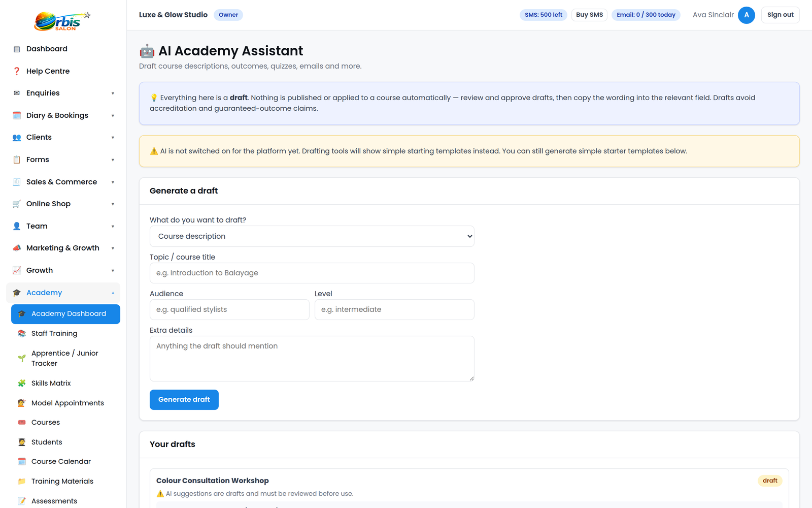
Task: Expand the Growth submenu arrow
Action: 113,271
